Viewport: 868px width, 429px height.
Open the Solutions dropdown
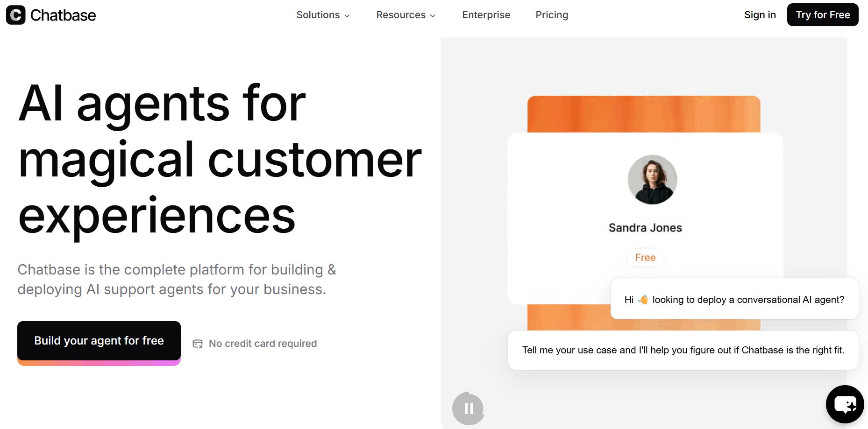pyautogui.click(x=318, y=14)
